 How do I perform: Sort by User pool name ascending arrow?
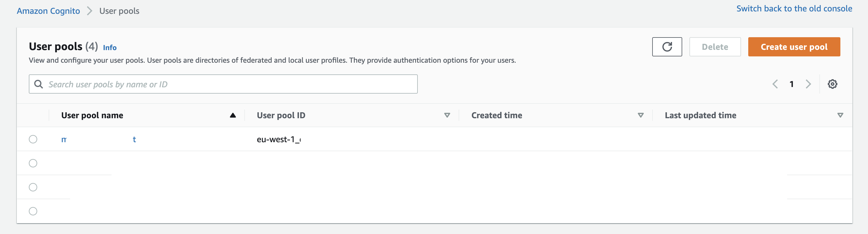coord(233,115)
